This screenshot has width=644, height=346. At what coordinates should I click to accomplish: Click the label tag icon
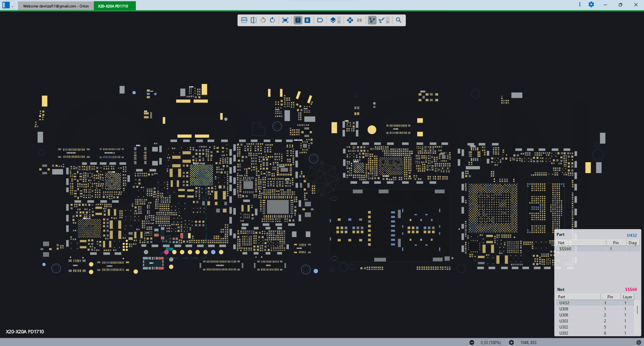tap(320, 20)
